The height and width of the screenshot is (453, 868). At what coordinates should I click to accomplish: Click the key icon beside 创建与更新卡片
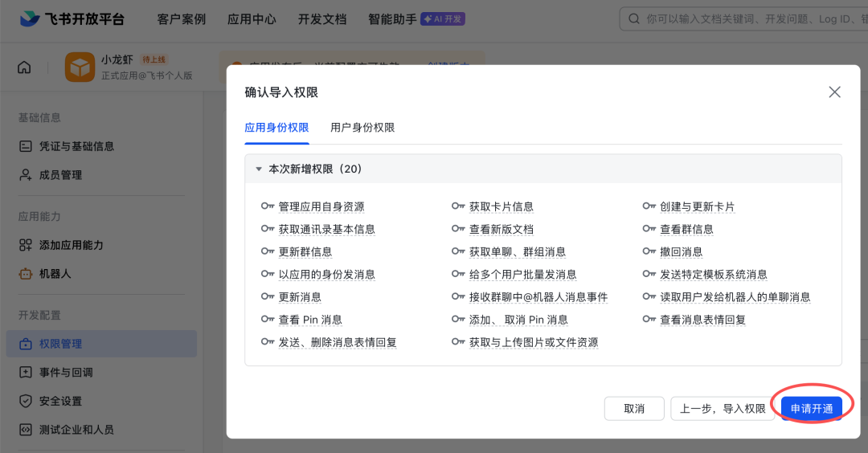click(x=649, y=206)
